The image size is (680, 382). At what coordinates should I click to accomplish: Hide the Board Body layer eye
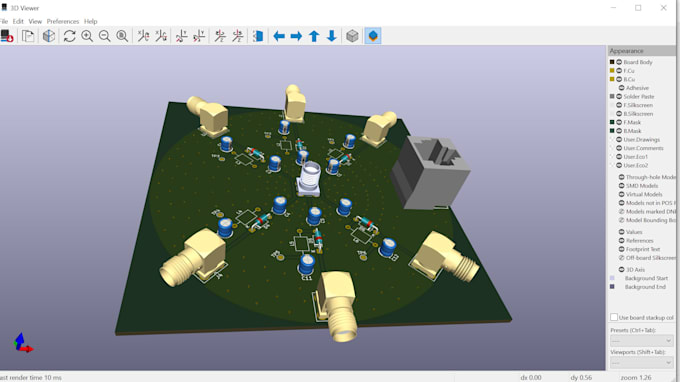tap(619, 62)
